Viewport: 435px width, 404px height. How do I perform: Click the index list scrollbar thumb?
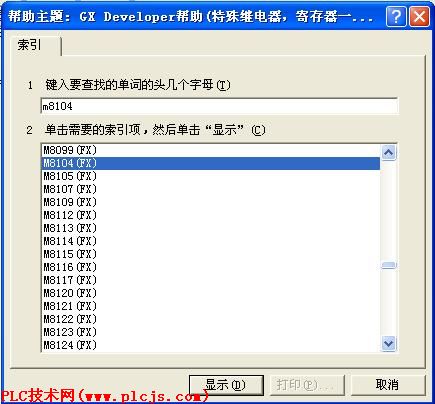tap(388, 265)
